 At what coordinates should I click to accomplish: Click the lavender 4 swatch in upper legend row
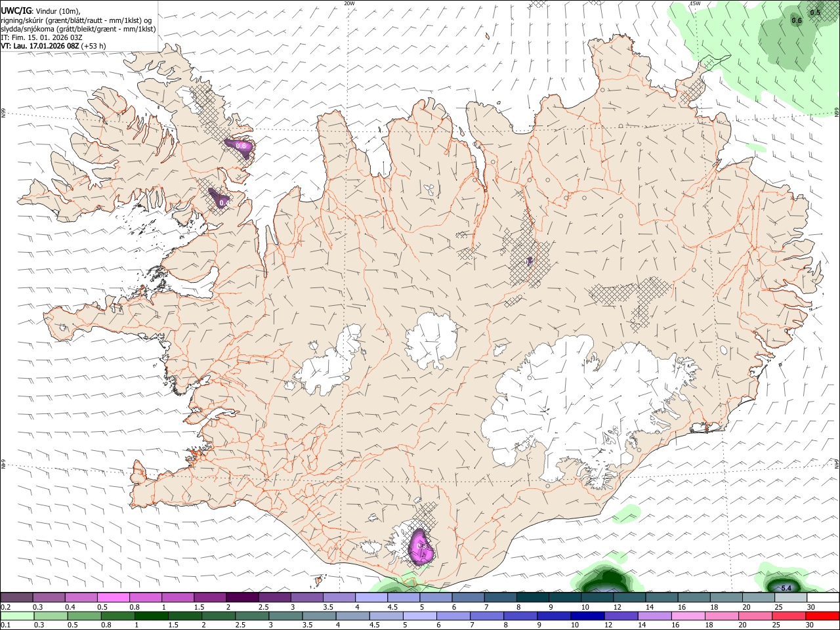coord(371,598)
